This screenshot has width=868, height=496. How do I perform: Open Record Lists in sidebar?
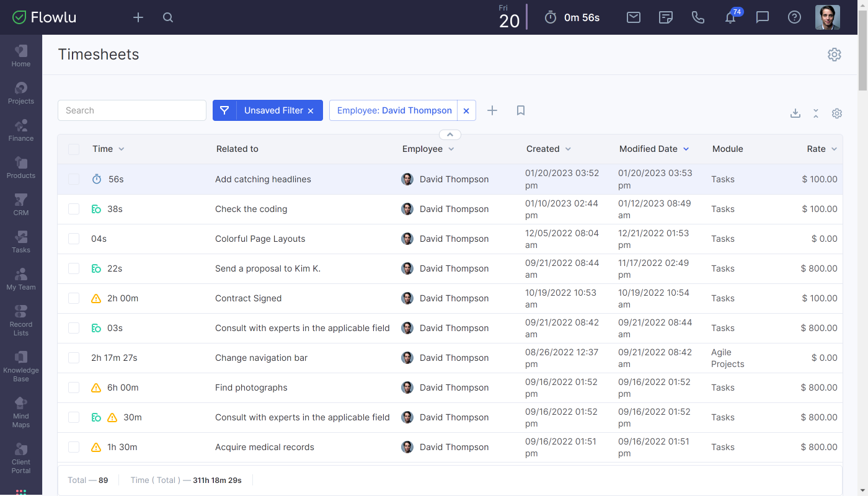click(21, 321)
